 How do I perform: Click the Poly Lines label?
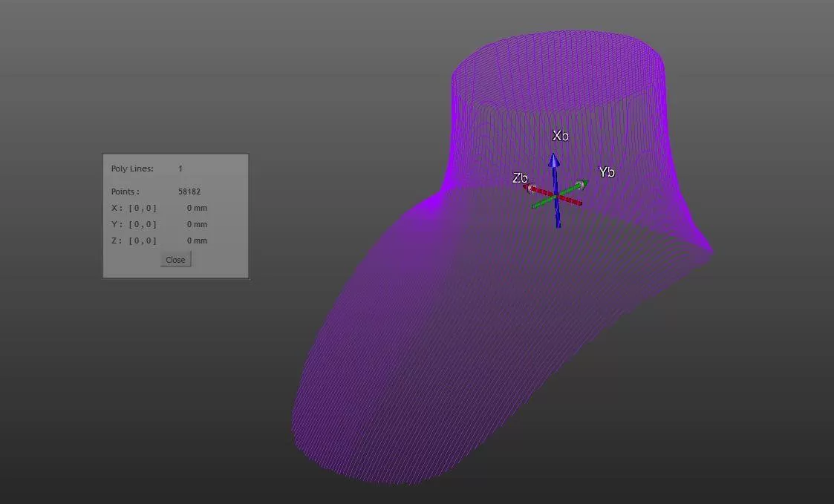[x=132, y=168]
